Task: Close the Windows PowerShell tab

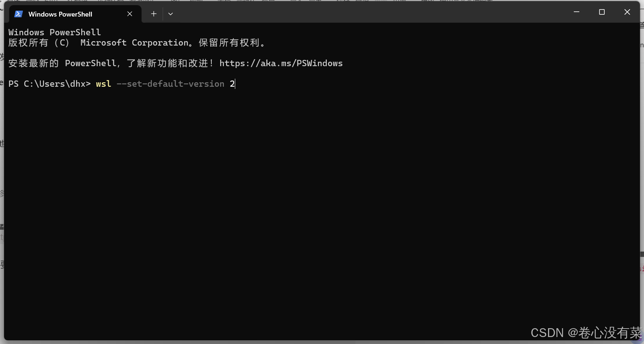Action: (x=129, y=14)
